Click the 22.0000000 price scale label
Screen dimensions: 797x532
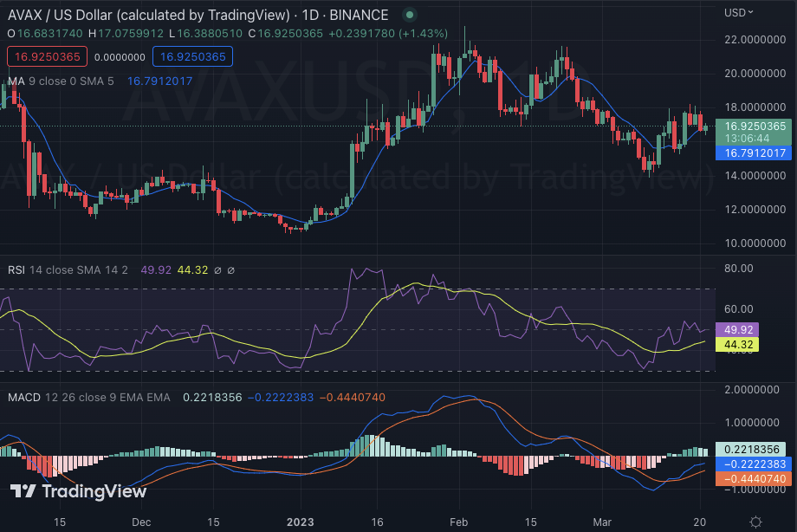[x=755, y=40]
